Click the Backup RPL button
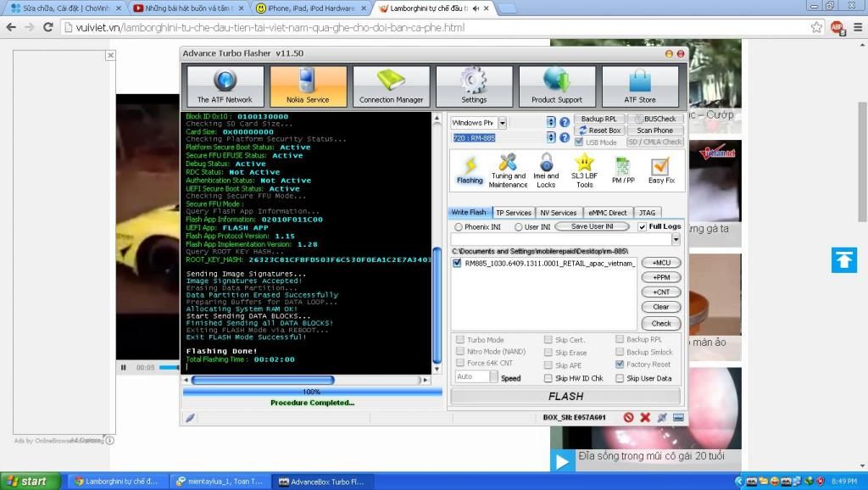 (599, 119)
